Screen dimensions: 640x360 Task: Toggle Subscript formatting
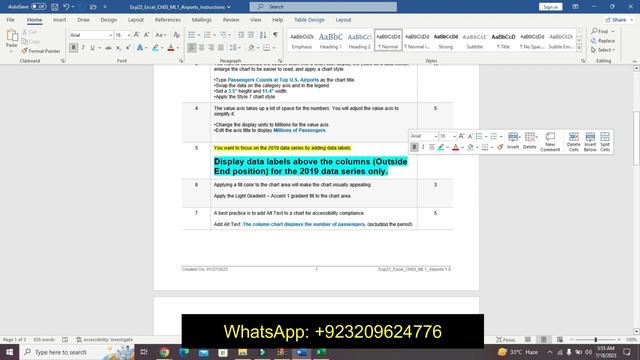118,48
